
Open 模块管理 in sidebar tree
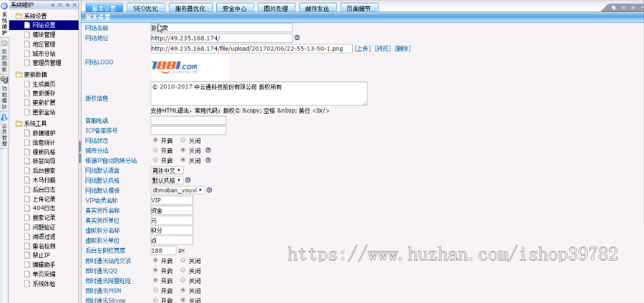[44, 35]
